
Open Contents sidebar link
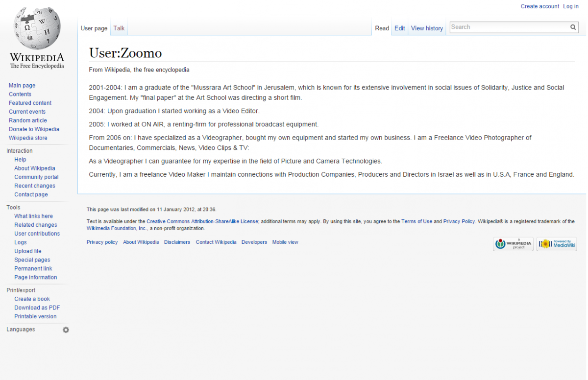tap(20, 95)
